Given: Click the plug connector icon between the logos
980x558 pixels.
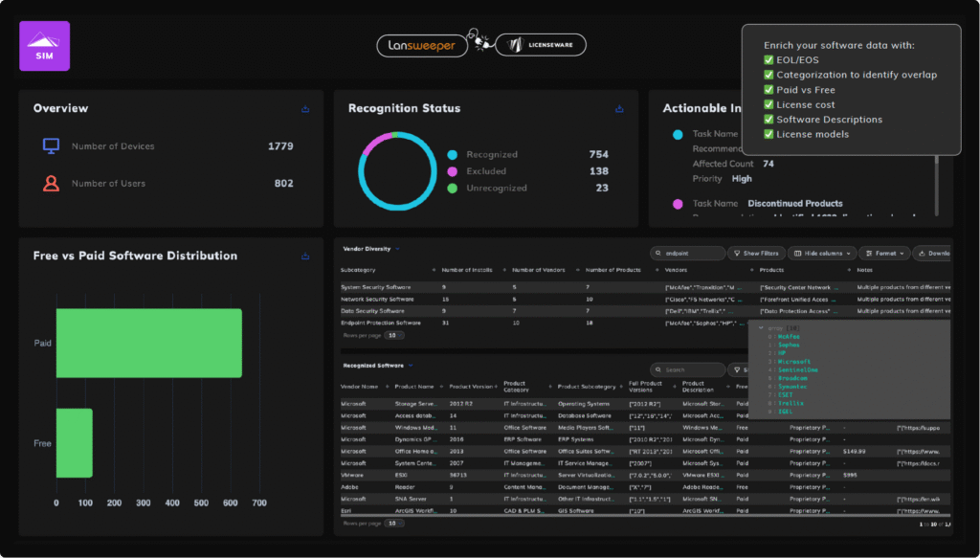Looking at the screenshot, I should tap(480, 40).
